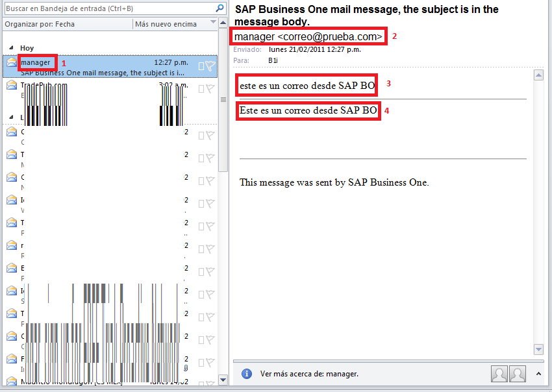
Task: Open sort dropdown arrow next to Más nuevo encima
Action: (x=213, y=22)
